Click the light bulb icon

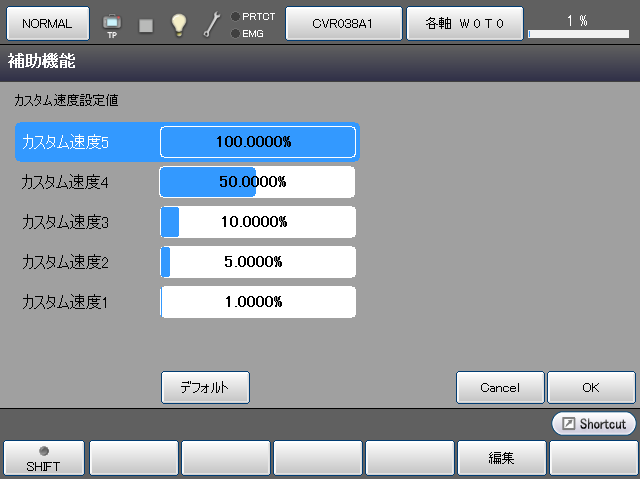coord(179,23)
